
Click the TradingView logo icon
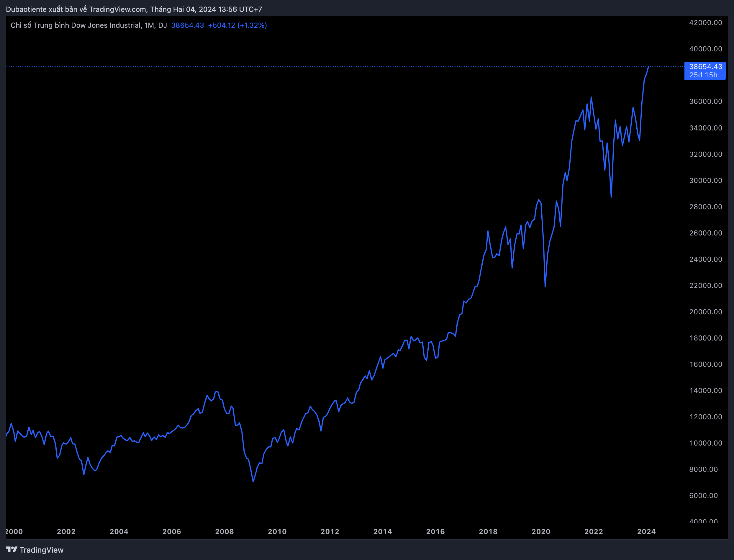[11, 549]
